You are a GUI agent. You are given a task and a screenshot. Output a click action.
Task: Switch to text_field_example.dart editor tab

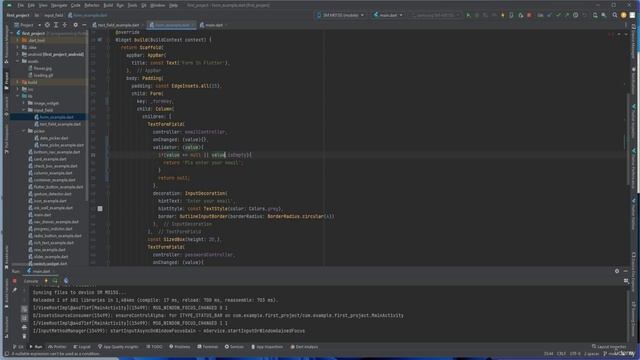coord(118,25)
